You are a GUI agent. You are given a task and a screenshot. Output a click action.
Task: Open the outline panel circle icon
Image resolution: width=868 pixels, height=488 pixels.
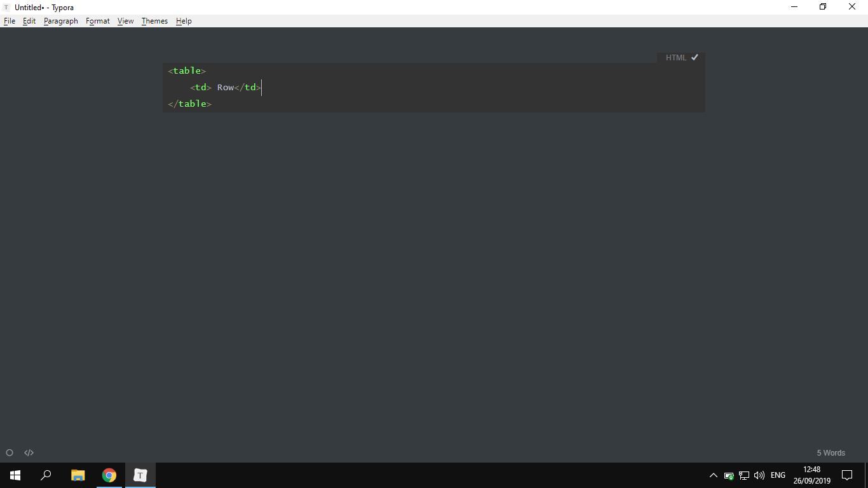10,452
